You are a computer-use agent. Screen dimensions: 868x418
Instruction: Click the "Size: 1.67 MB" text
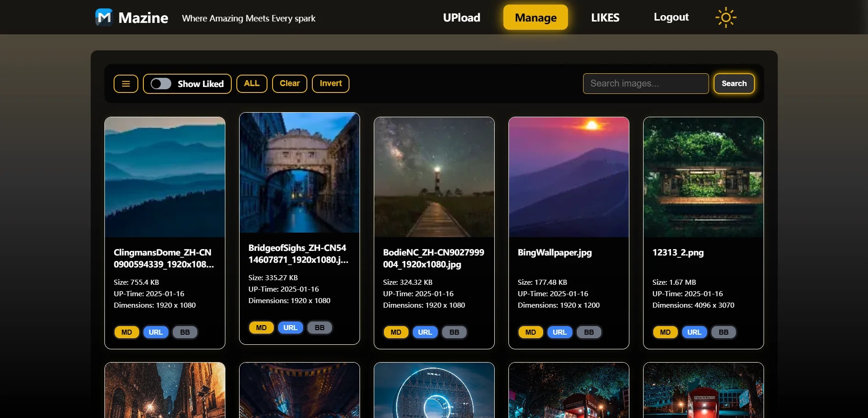[x=674, y=282]
